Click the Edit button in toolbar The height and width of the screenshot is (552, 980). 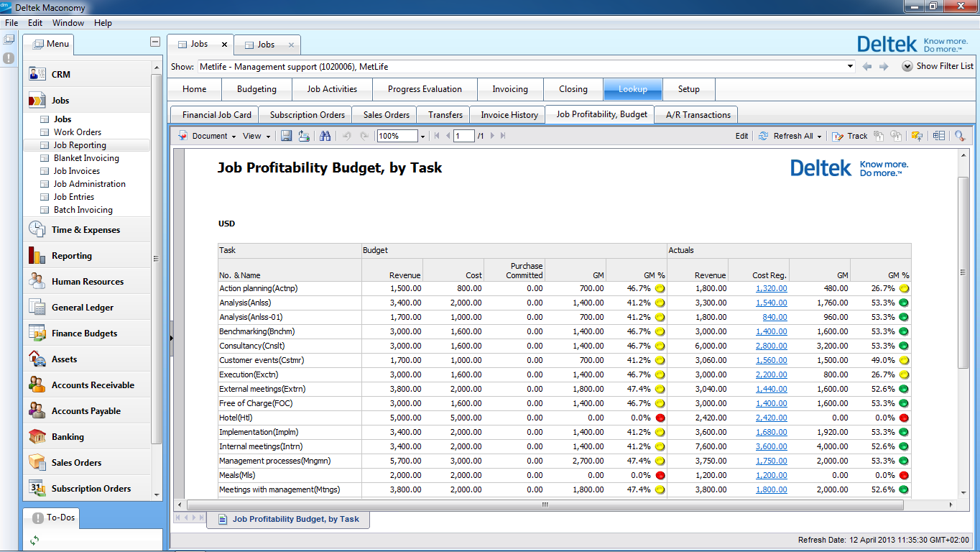741,136
